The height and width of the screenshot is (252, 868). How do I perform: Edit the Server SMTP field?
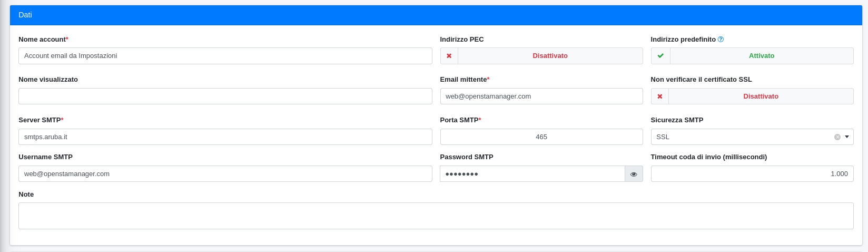(x=225, y=137)
